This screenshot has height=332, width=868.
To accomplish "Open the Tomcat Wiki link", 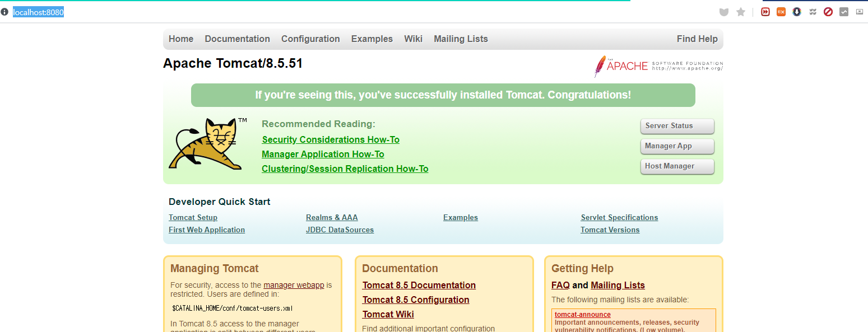I will coord(388,315).
